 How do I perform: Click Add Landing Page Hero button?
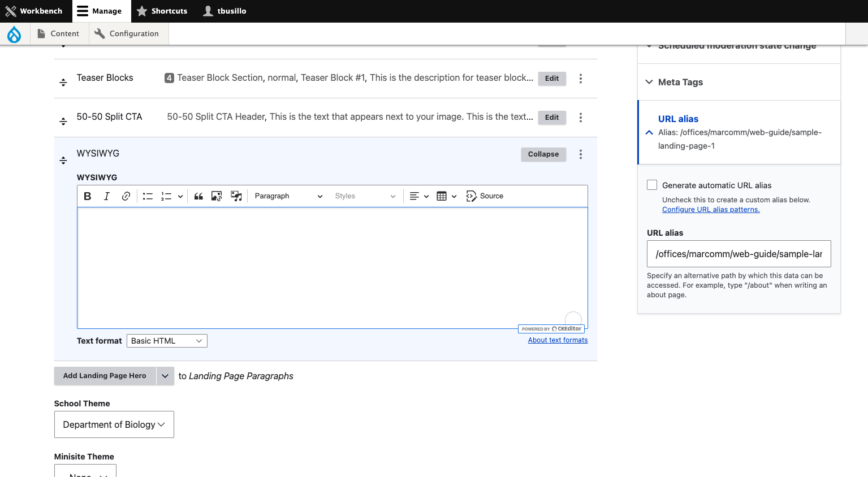(105, 376)
